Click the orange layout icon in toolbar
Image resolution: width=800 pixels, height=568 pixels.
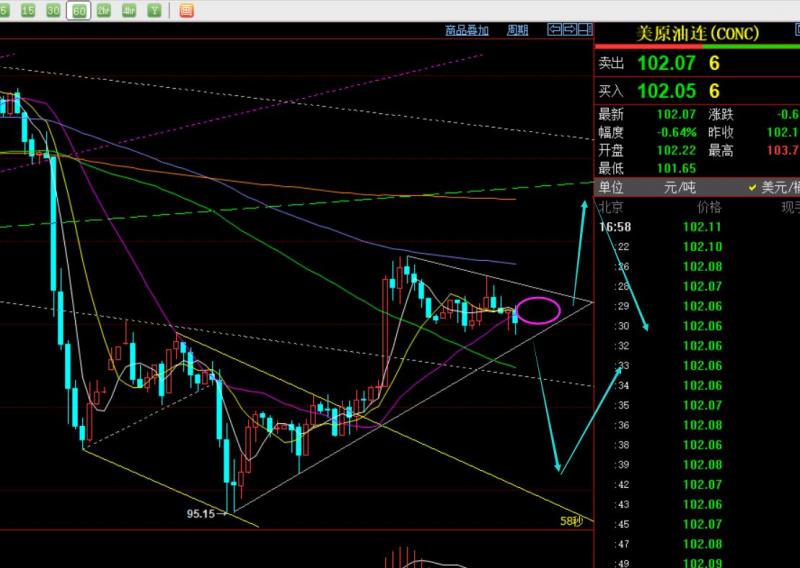tap(186, 10)
